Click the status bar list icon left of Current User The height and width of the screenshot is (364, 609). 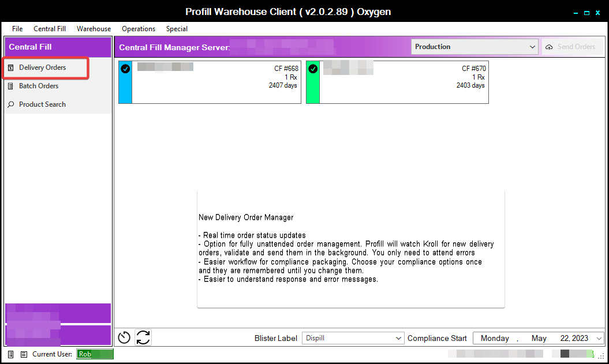(x=11, y=354)
